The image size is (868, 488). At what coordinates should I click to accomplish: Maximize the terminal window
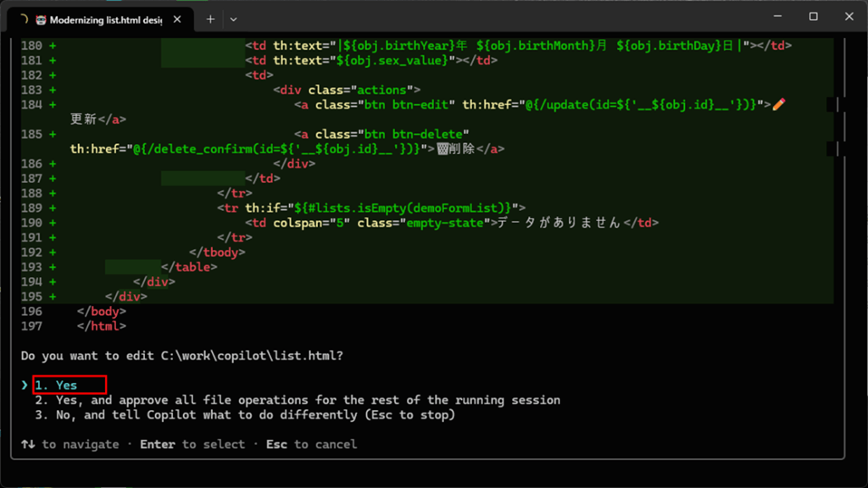(813, 17)
